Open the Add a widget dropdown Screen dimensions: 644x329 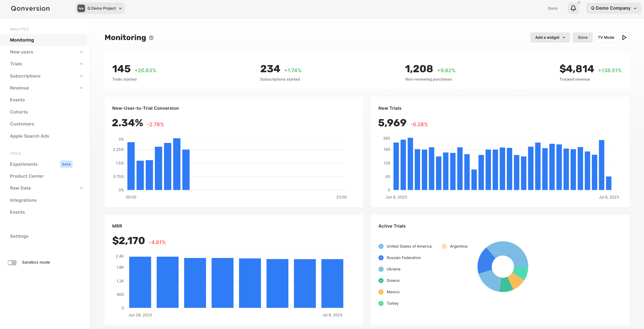[550, 38]
